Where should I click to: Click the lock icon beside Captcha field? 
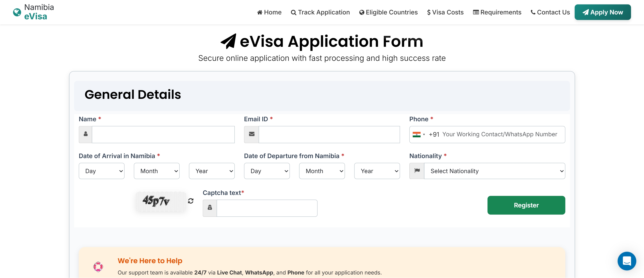click(x=210, y=208)
